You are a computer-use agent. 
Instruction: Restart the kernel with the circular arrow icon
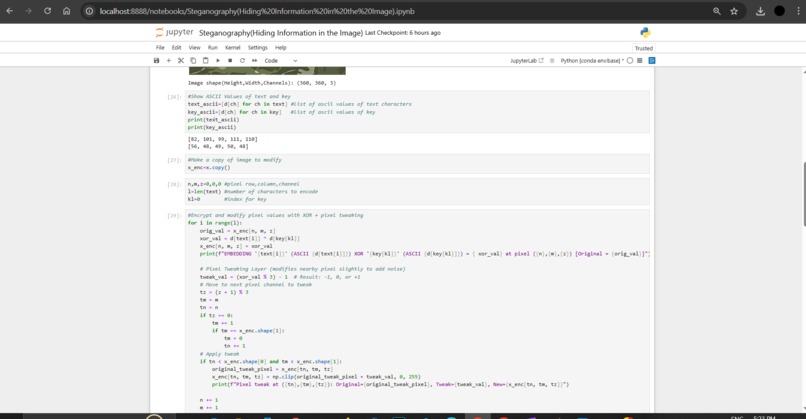(x=242, y=61)
